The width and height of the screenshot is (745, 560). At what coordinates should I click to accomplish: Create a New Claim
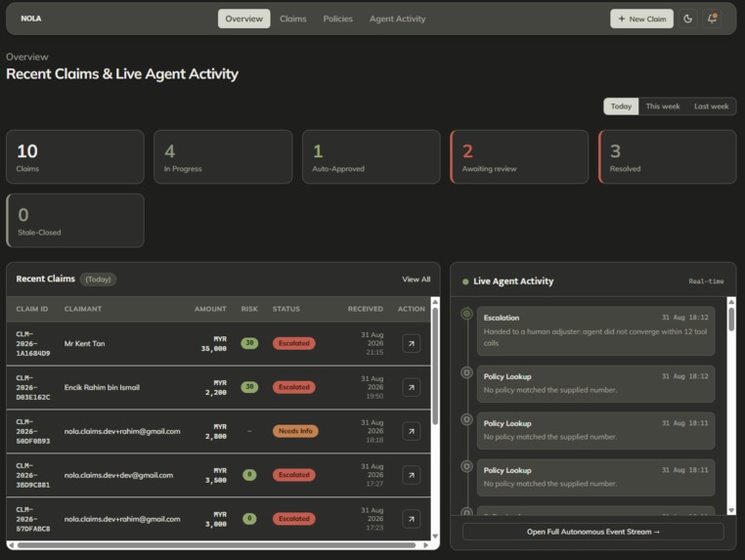[641, 19]
